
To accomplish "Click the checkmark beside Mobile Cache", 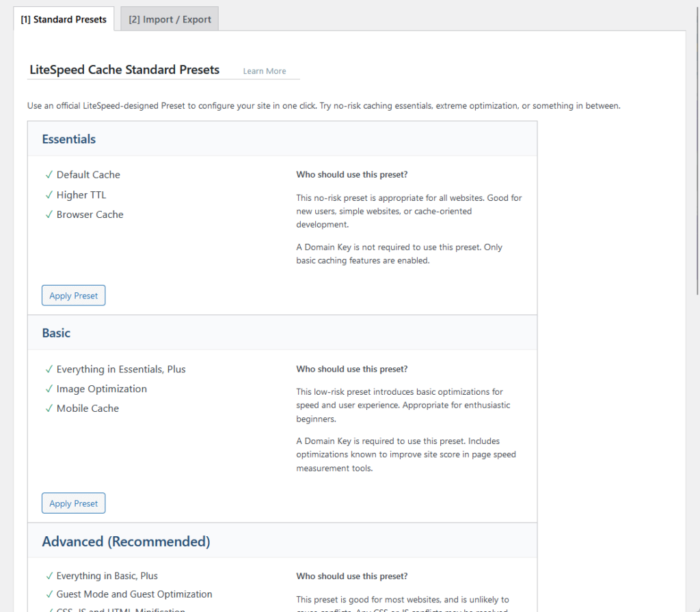I will pos(49,408).
